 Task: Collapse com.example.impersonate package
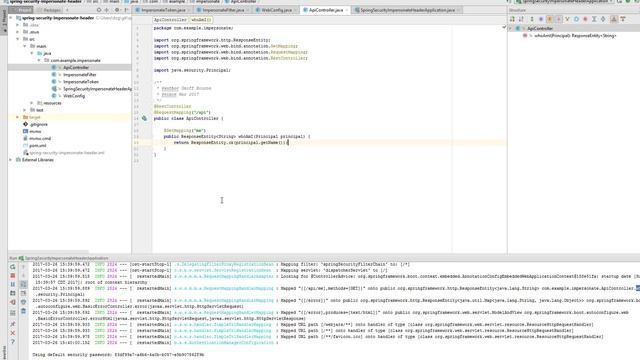(x=39, y=60)
